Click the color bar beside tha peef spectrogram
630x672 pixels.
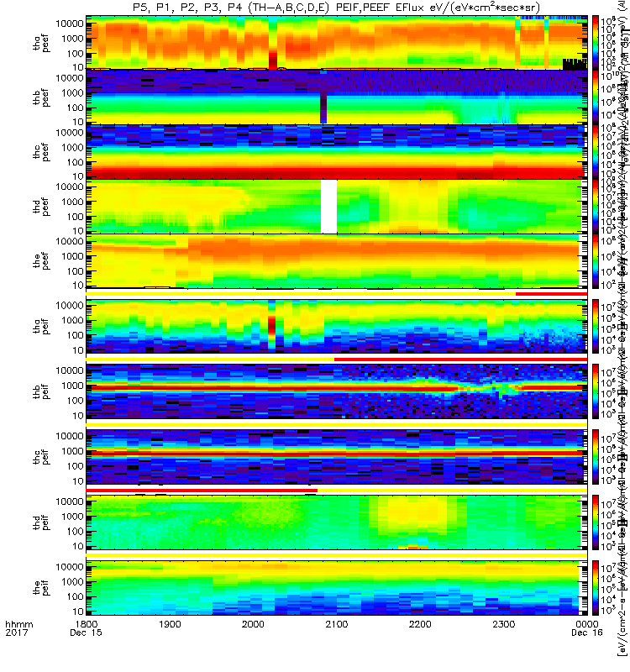click(x=596, y=43)
